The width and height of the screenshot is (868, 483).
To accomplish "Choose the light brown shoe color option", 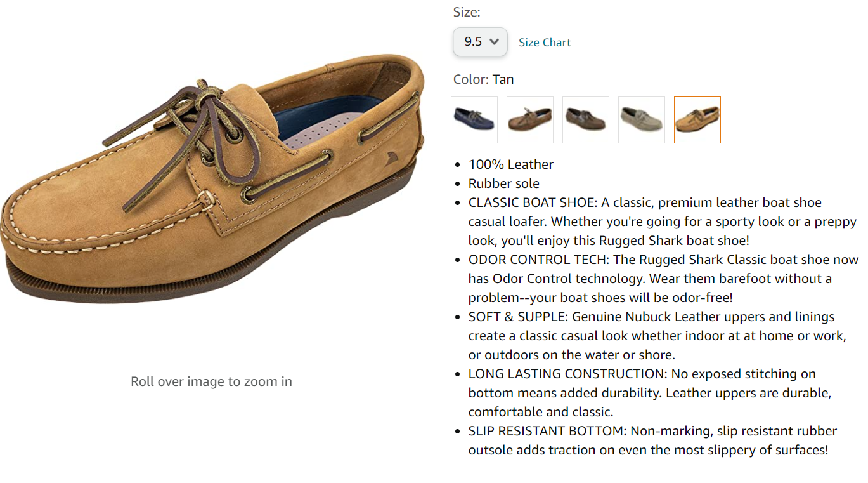I will pos(529,120).
